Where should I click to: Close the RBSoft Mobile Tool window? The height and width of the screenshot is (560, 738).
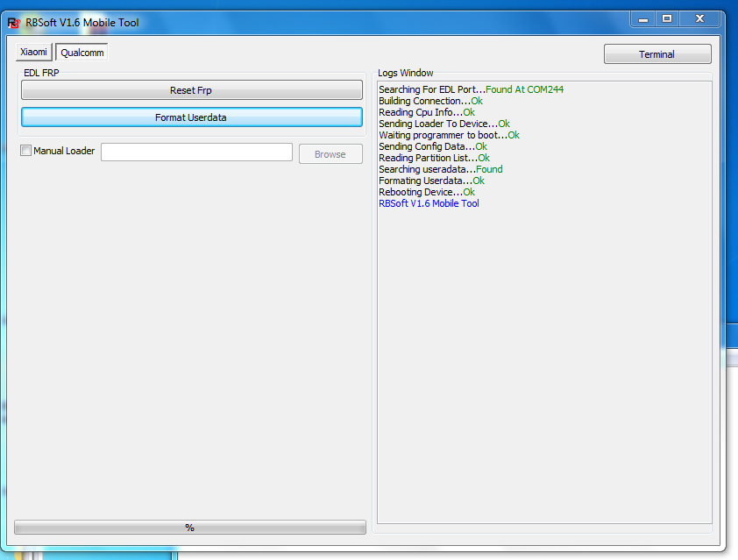pos(699,19)
